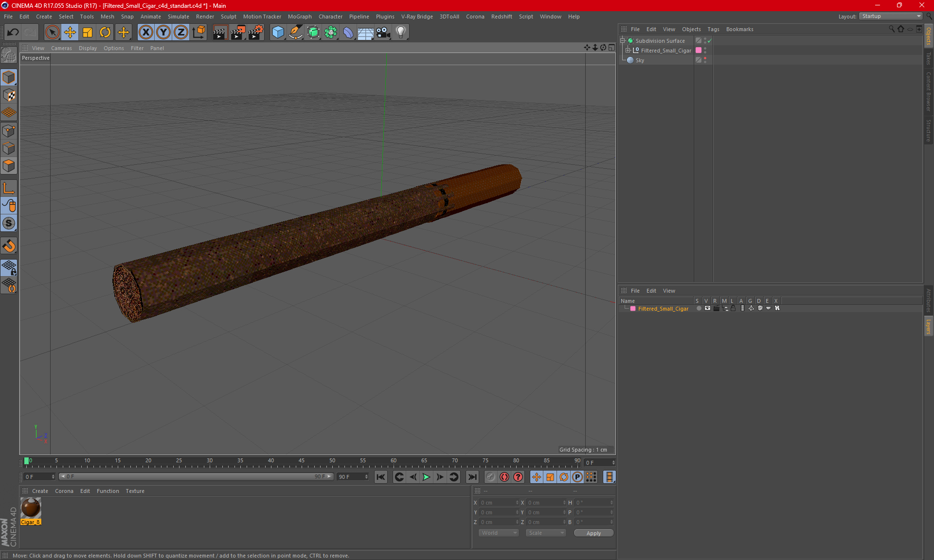This screenshot has height=560, width=934.
Task: Activate the Rotate tool
Action: (105, 33)
